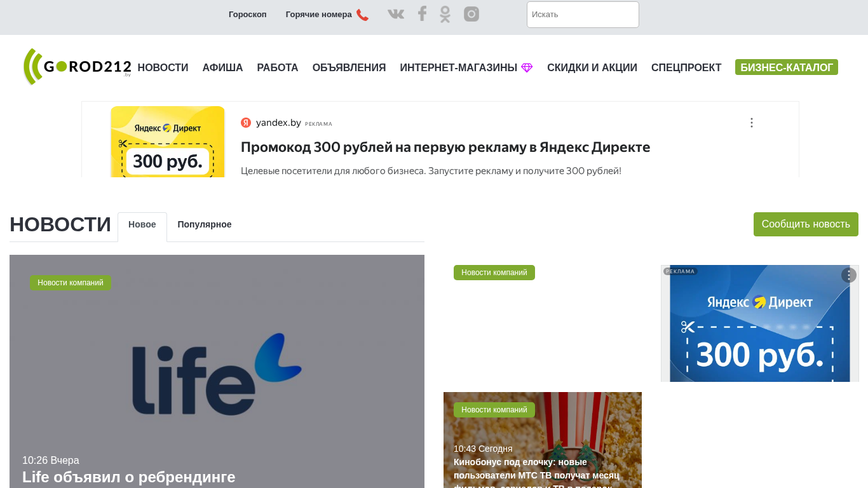Click the Life logo article image
The width and height of the screenshot is (868, 488).
[x=217, y=372]
